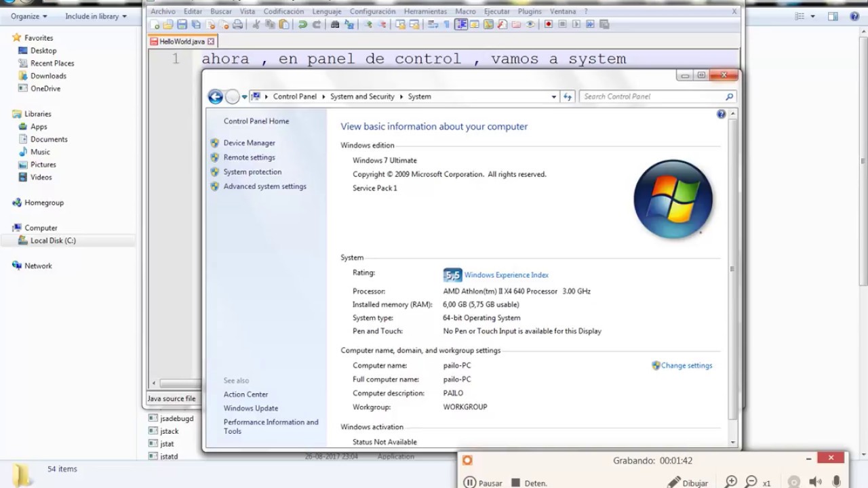Click Change settings link
The image size is (868, 488).
point(686,365)
